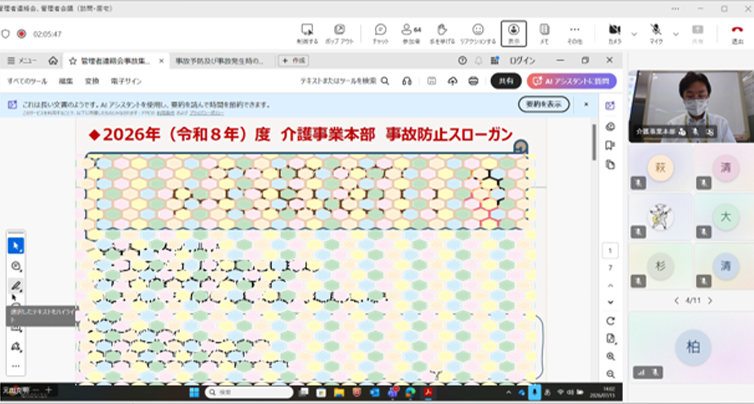Switch to the 事故予防及び事故発生時の tab
754x404 pixels.
(219, 61)
